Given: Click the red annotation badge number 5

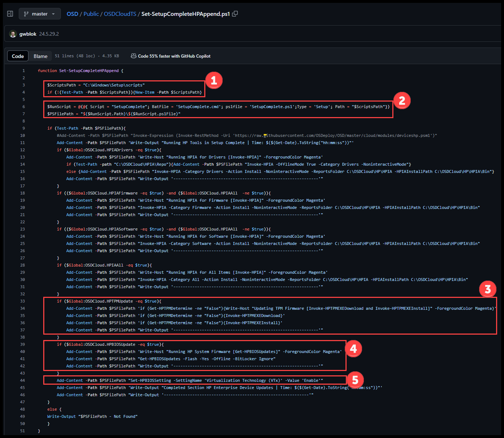Looking at the screenshot, I should (x=355, y=380).
